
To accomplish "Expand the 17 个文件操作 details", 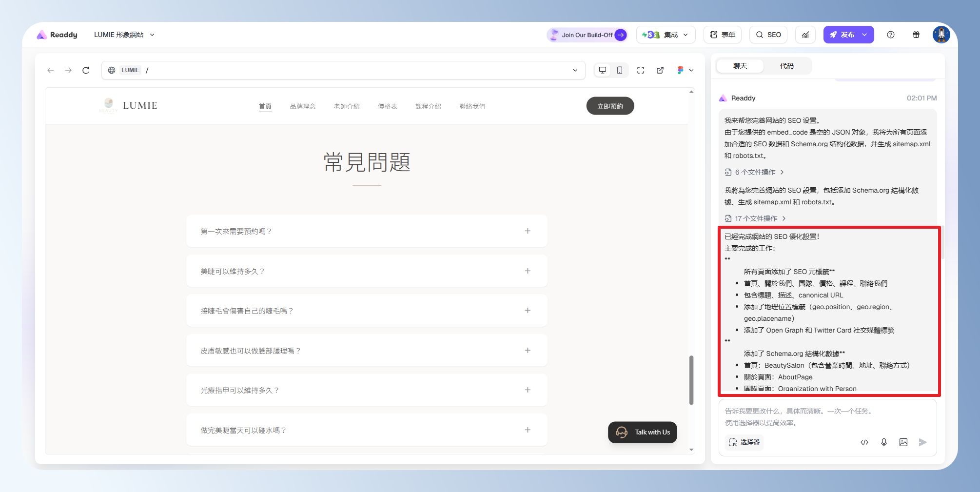I will tap(756, 218).
